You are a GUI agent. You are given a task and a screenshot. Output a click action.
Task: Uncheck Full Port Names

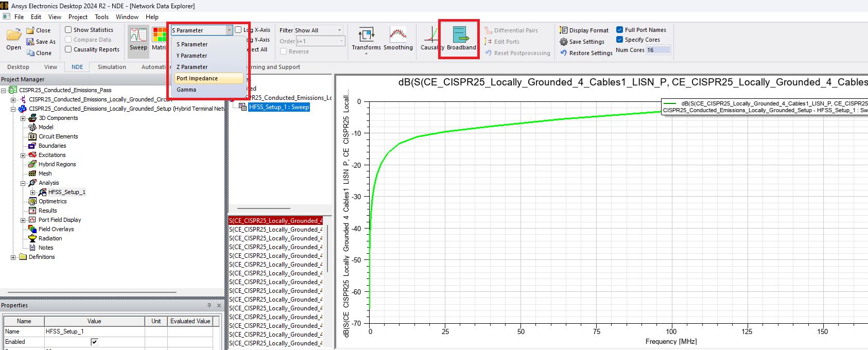pos(620,30)
